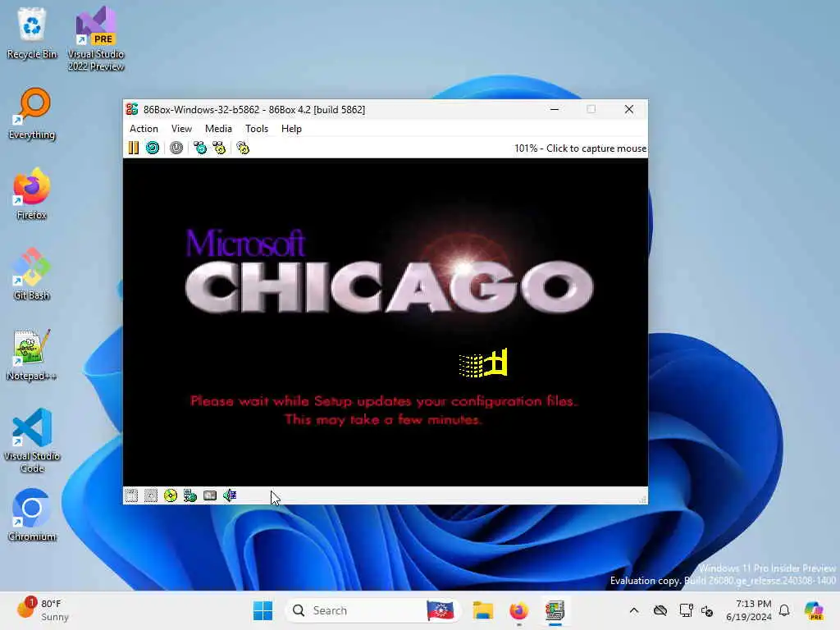
Task: Send Ctrl+Alt+Del via the toolbar icon
Action: coord(200,148)
